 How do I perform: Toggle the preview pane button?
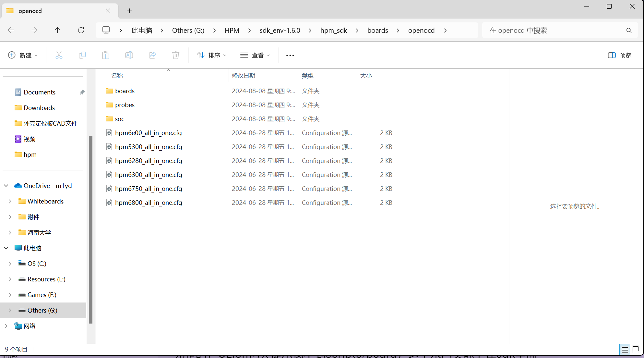coord(619,55)
